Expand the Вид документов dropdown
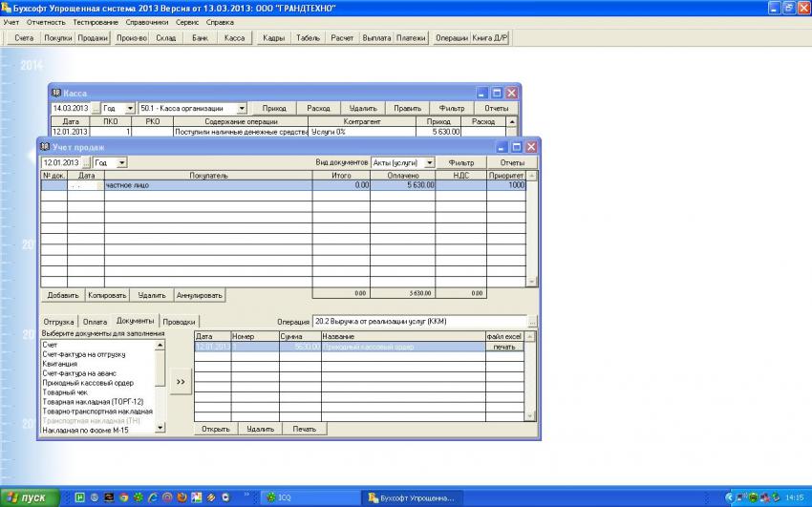The width and height of the screenshot is (812, 507). (x=430, y=163)
